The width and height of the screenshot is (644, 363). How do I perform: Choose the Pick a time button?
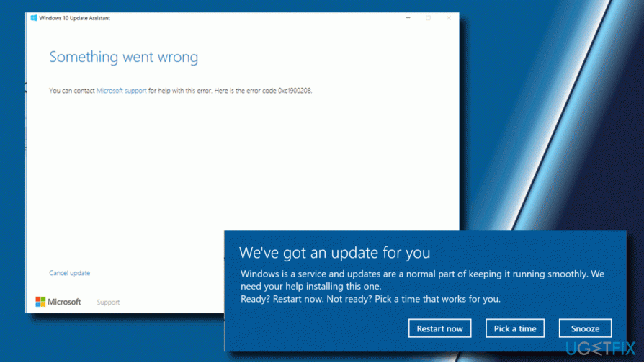514,328
